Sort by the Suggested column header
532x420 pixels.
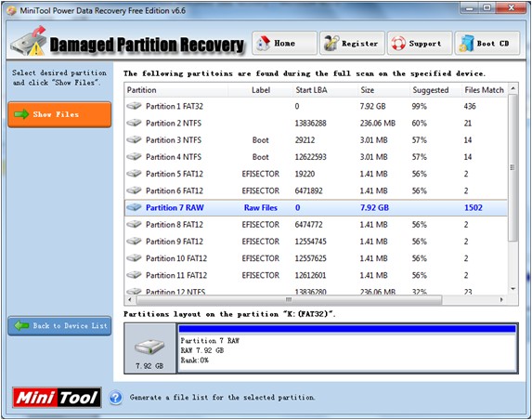(435, 90)
